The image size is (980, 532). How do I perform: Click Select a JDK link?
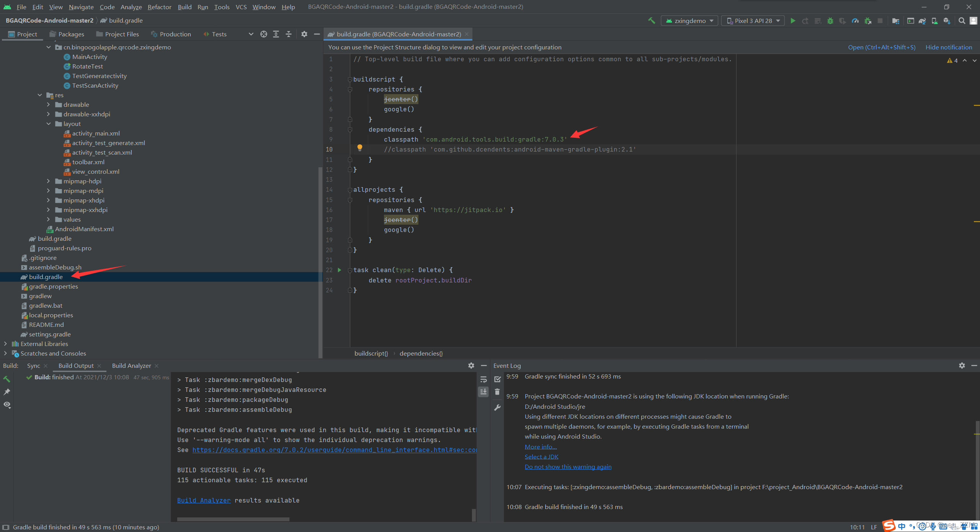[541, 457]
